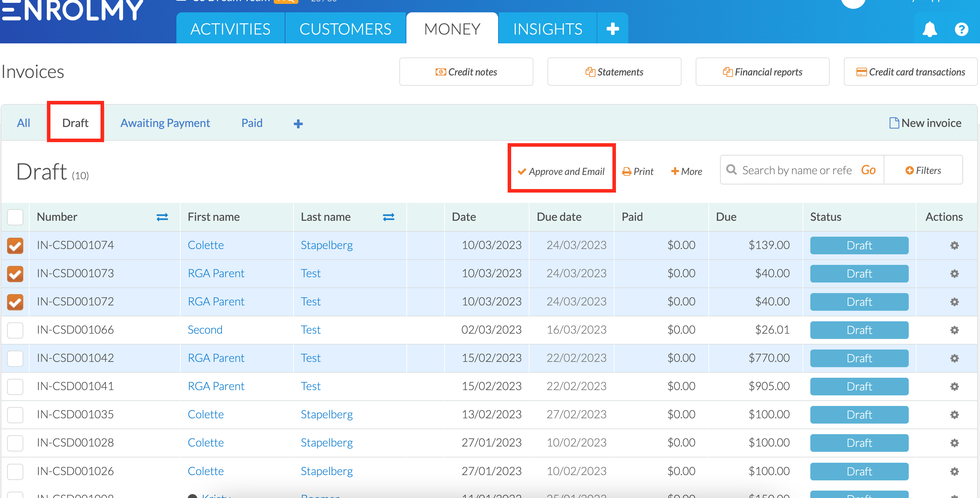Open actions gear for IN-CSD001041
This screenshot has width=980, height=498.
[x=954, y=387]
